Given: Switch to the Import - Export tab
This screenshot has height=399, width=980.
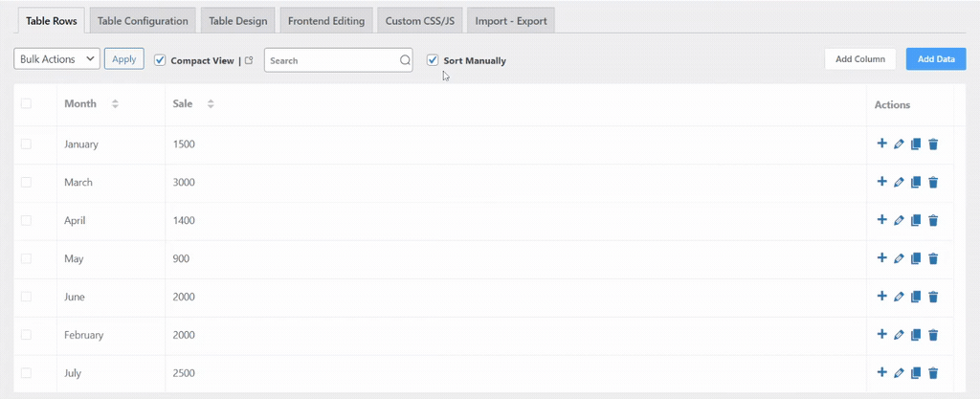Looking at the screenshot, I should [x=511, y=21].
